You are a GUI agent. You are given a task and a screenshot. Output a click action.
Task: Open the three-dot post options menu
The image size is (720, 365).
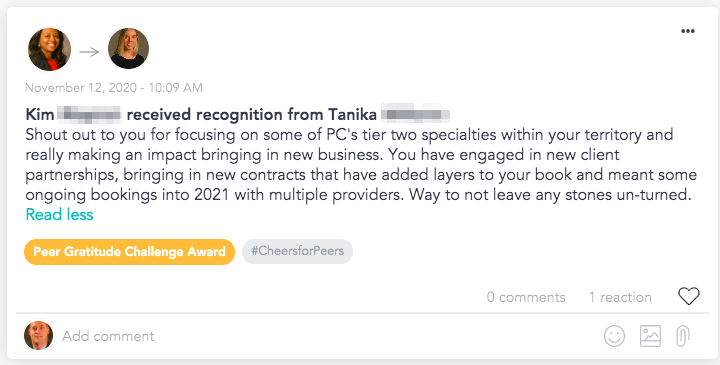(687, 31)
